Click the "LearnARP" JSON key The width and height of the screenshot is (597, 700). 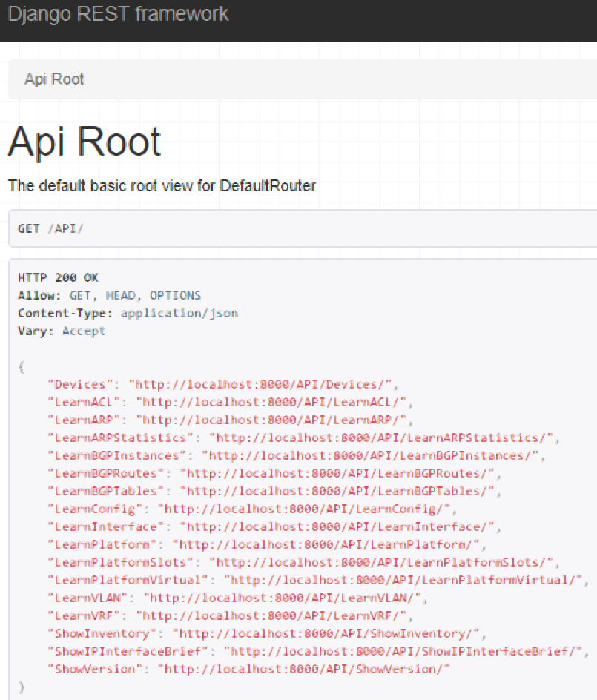click(84, 420)
